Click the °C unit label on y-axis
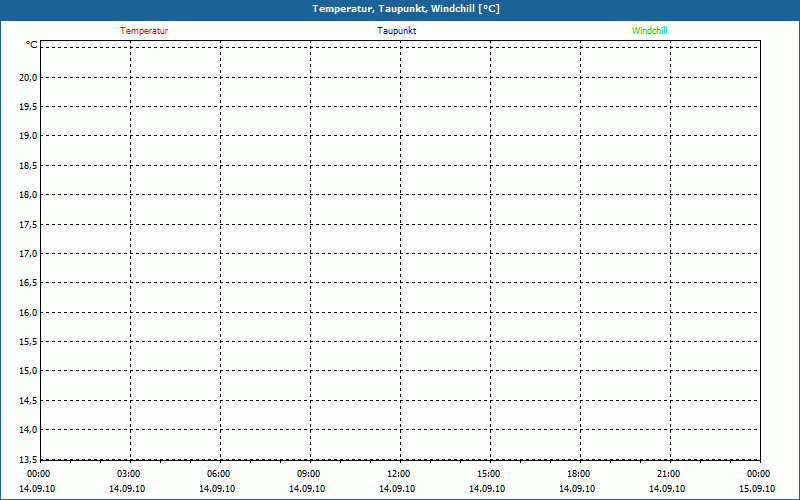Screen dimensions: 800x500 coord(32,45)
